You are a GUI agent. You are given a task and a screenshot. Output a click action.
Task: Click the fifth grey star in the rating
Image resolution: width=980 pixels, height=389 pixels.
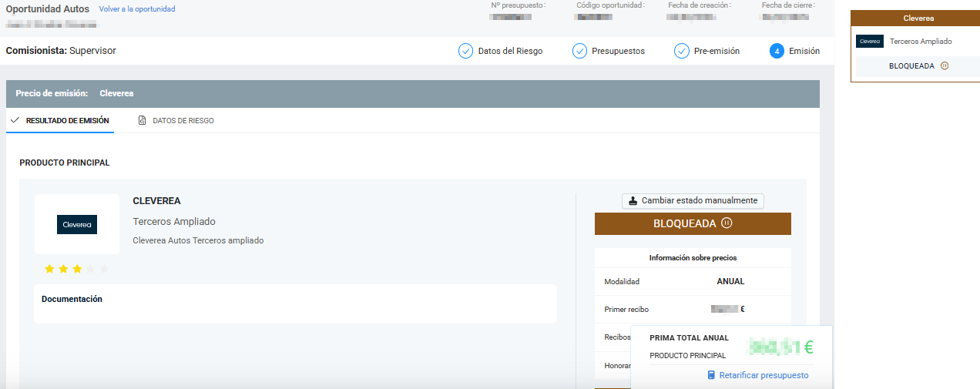click(105, 269)
